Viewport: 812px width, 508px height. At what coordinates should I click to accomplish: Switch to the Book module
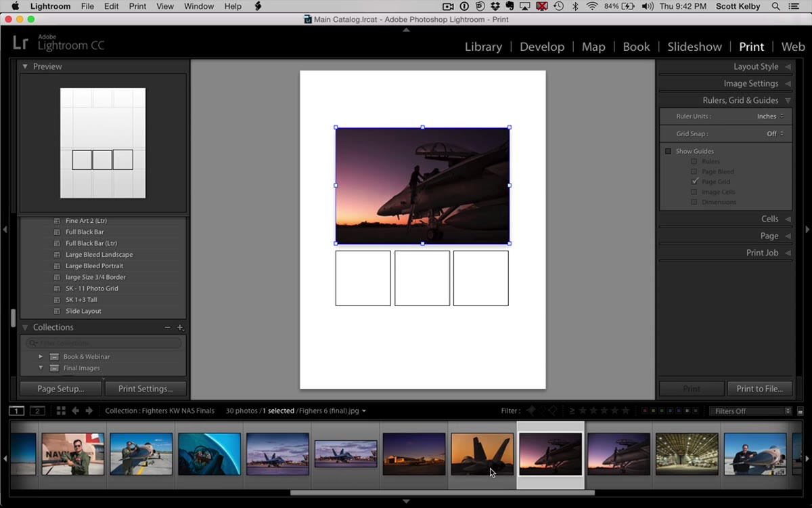(636, 47)
